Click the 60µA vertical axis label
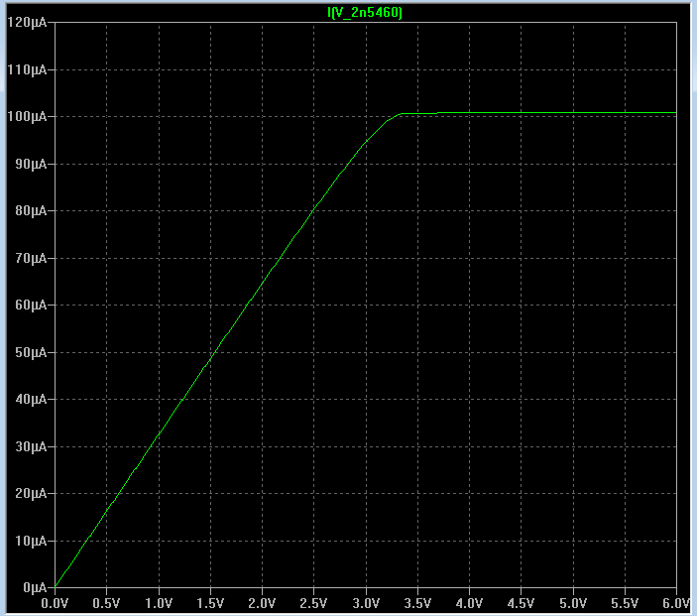Viewport: 697px width, 616px height. click(x=31, y=305)
